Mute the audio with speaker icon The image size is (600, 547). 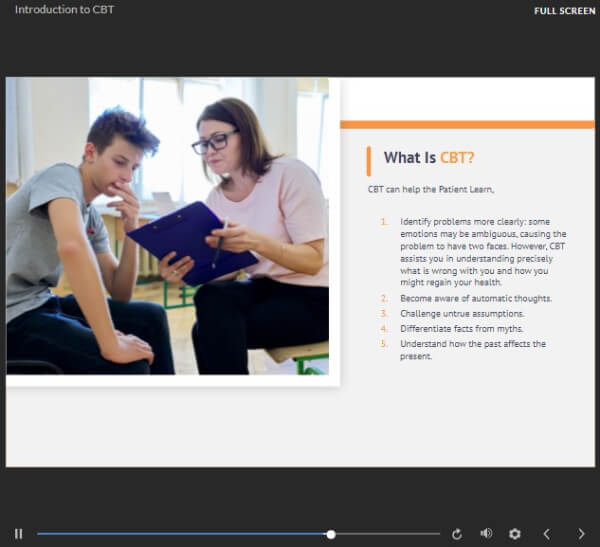click(x=486, y=534)
